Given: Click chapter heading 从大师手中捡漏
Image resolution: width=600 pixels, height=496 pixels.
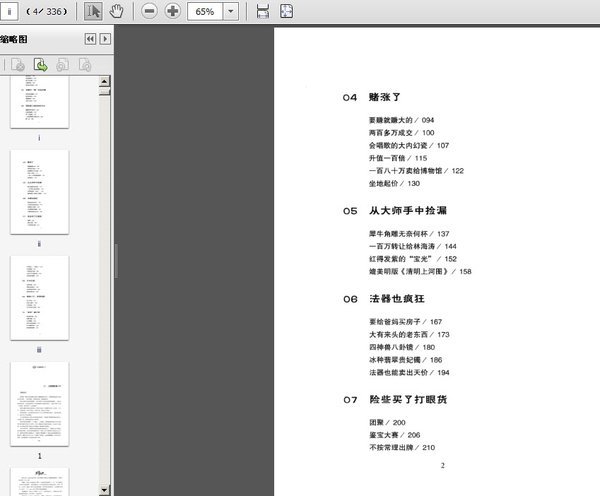Looking at the screenshot, I should click(x=408, y=210).
